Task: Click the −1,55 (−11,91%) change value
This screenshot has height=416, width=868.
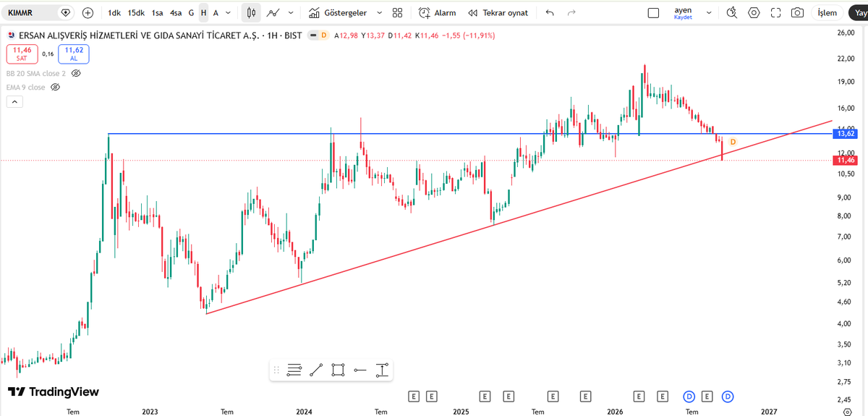Action: (x=468, y=35)
